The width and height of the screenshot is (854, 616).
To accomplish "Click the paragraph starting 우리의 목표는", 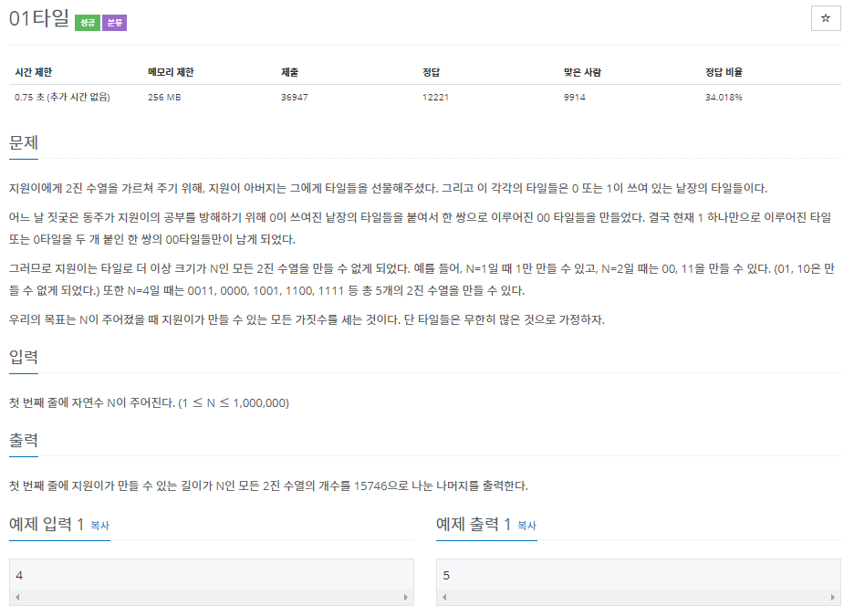I will (307, 319).
